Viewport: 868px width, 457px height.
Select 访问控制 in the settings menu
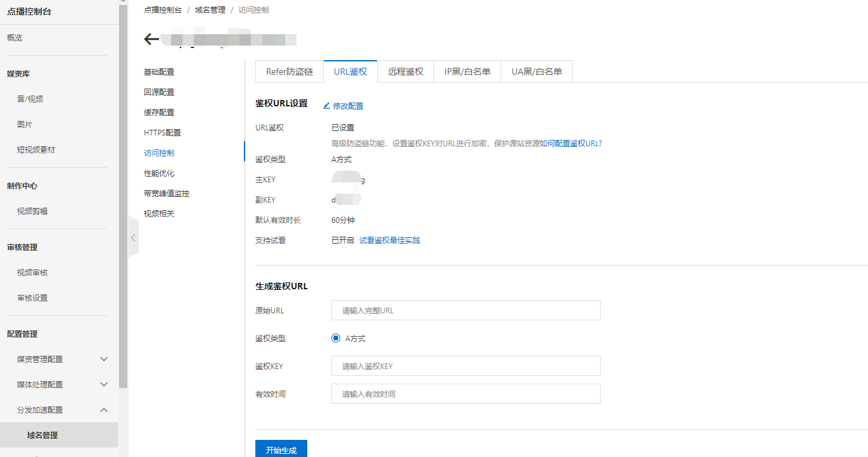[x=159, y=153]
